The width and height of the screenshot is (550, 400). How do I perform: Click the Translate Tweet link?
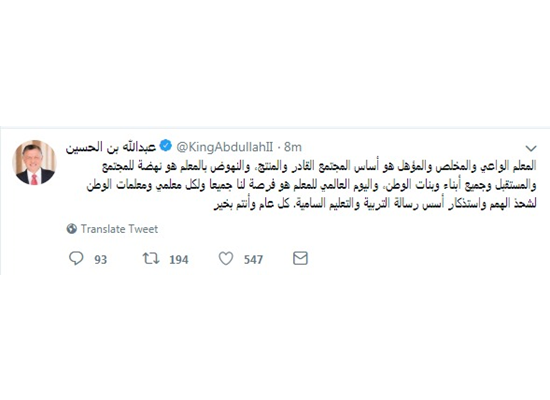119,229
